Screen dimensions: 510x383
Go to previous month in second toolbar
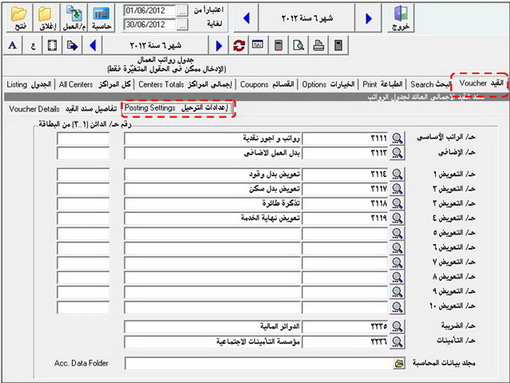coord(93,45)
